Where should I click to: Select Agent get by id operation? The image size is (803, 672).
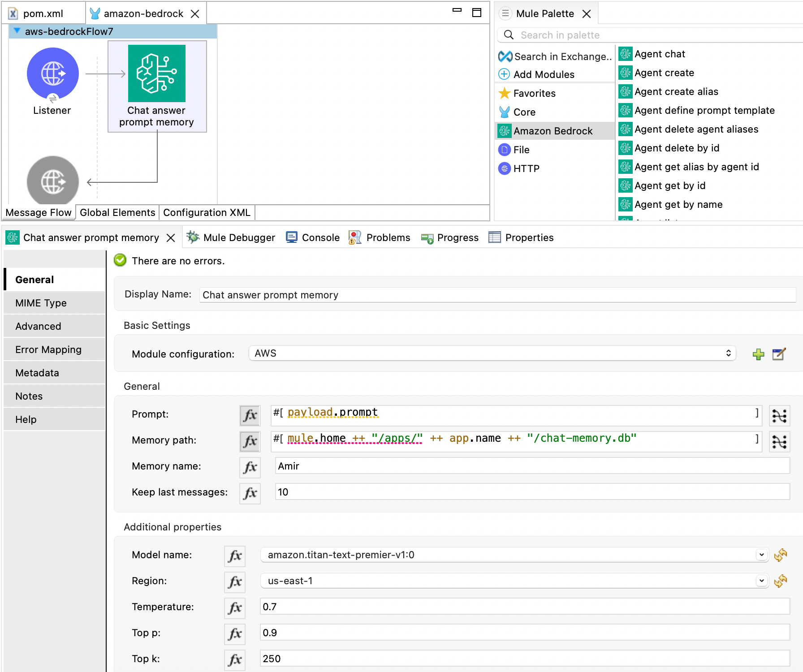[x=662, y=185]
